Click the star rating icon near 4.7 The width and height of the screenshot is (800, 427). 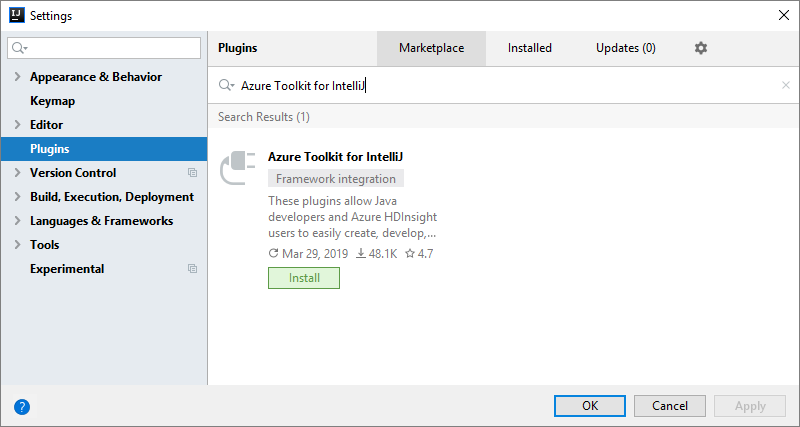[410, 254]
